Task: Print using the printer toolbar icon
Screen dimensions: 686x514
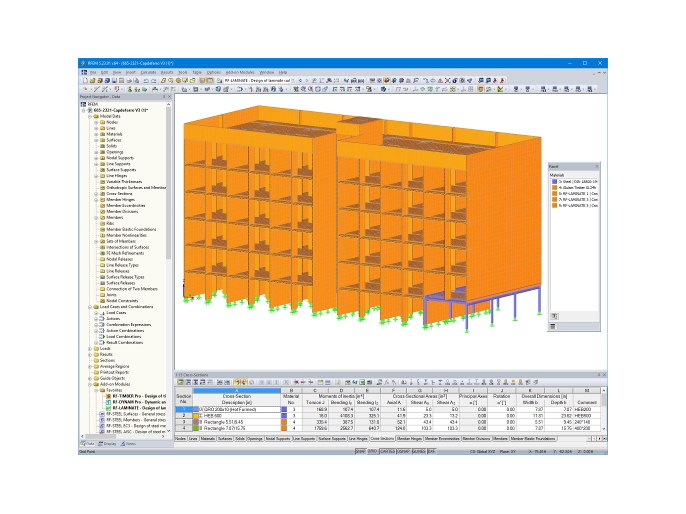Action: tap(129, 80)
